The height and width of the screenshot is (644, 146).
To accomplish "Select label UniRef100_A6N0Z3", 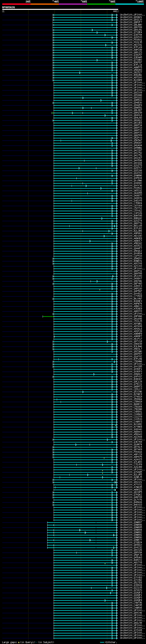I will pyautogui.click(x=131, y=490).
